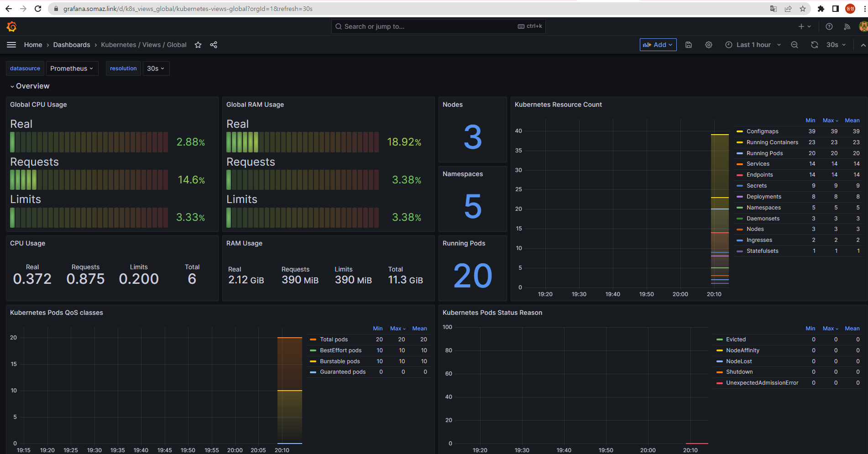
Task: Bookmark this page with the star
Action: pos(803,9)
